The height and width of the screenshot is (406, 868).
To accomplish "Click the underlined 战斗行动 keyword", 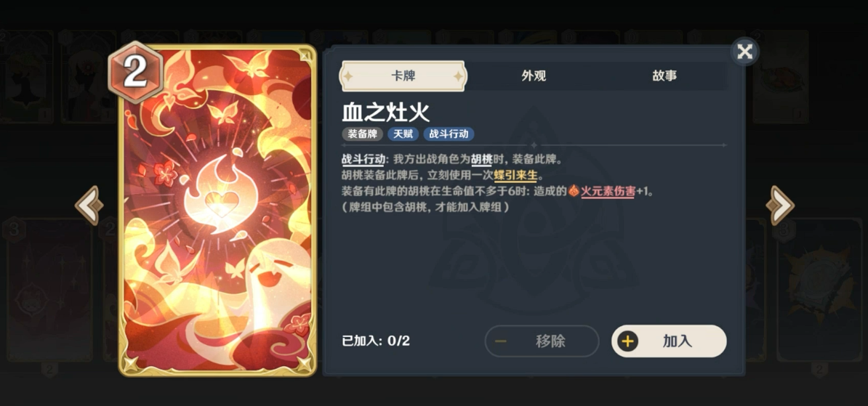I will (x=363, y=160).
